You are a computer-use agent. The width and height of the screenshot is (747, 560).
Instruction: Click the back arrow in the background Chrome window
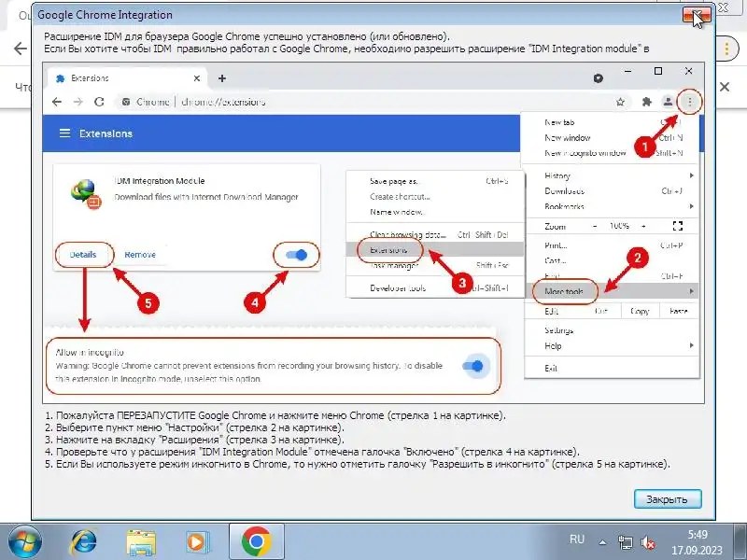[20, 49]
